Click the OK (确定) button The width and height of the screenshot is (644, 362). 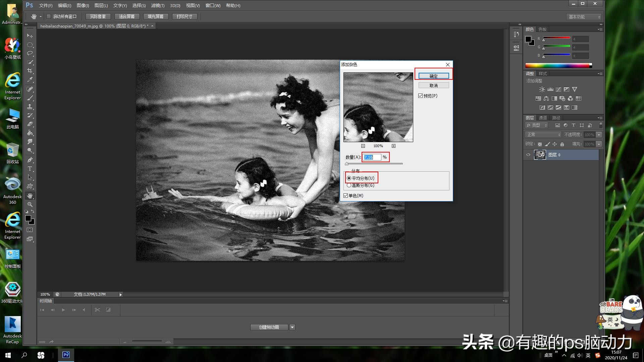(433, 76)
